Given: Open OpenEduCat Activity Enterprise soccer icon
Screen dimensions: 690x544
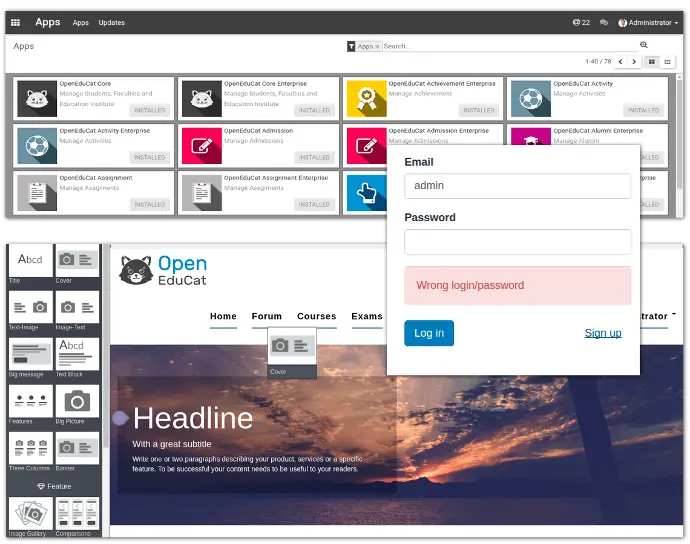Looking at the screenshot, I should tap(37, 146).
